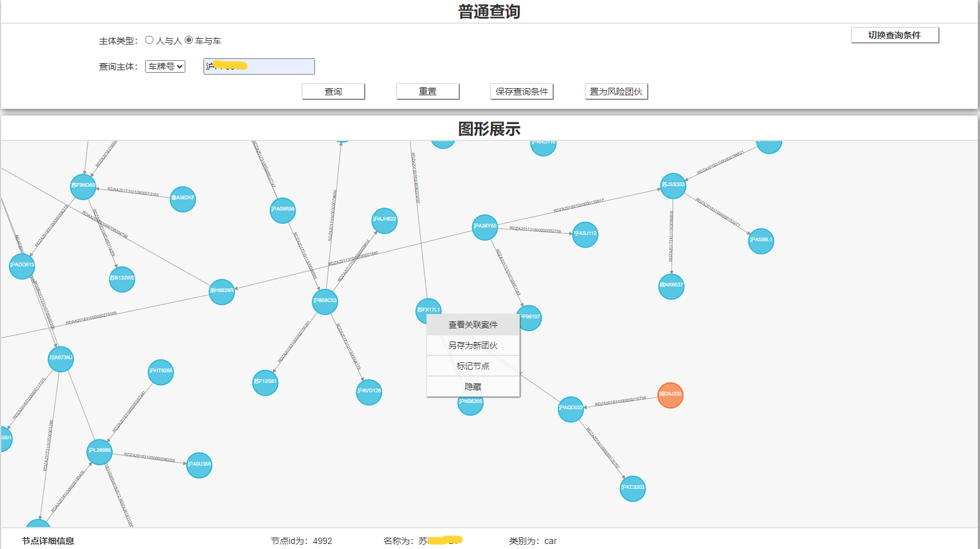Select graph node 沪PHT9265
The image size is (980, 549).
tap(161, 372)
